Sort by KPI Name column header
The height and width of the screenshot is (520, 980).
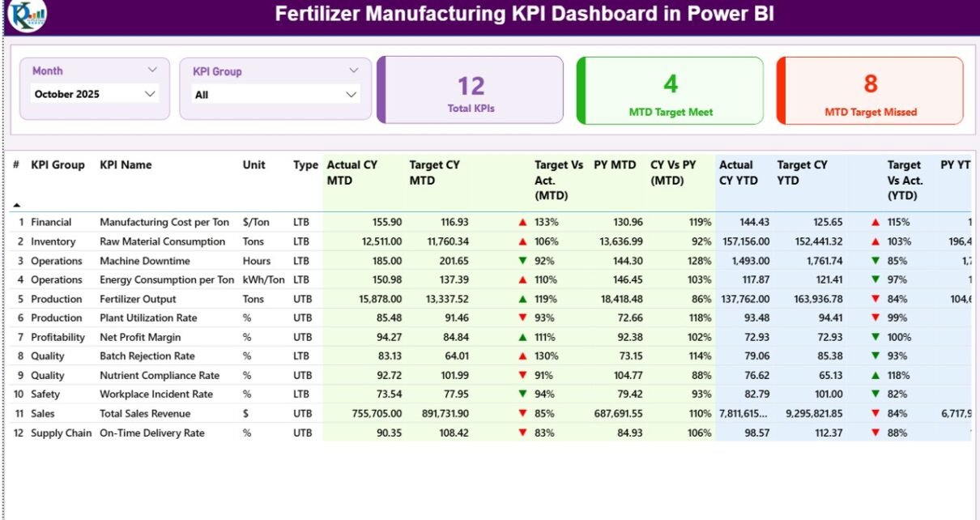click(126, 165)
